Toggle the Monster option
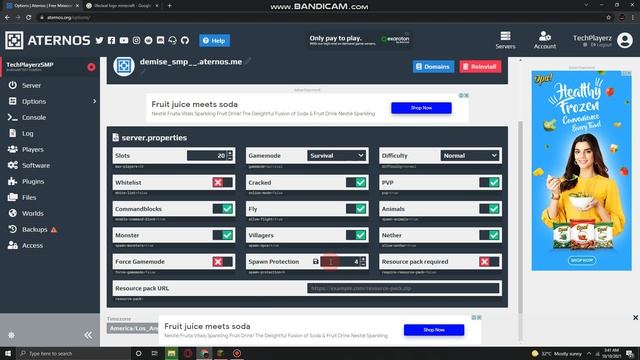 click(223, 235)
